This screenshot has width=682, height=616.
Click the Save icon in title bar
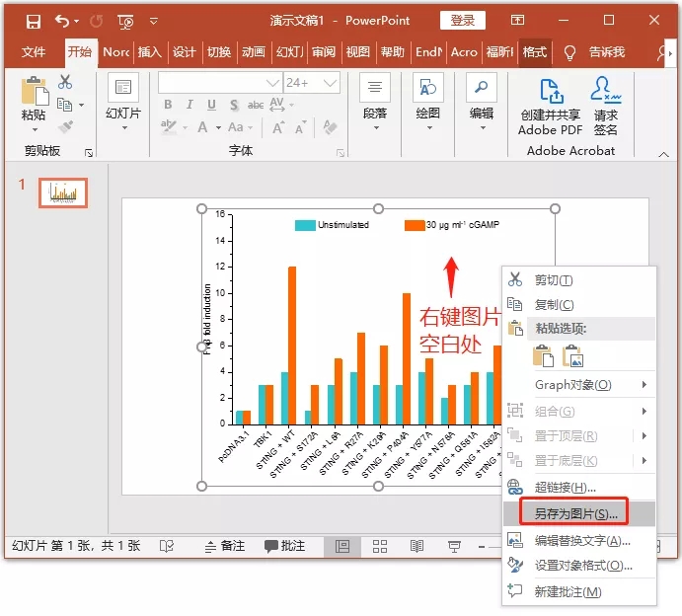point(33,21)
